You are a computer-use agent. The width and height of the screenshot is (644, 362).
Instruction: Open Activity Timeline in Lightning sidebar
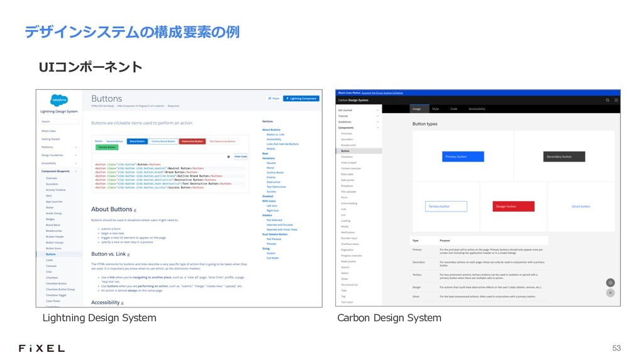[55, 190]
